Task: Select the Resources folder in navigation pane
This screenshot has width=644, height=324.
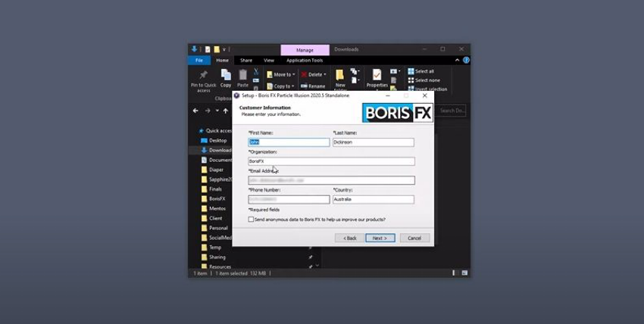Action: pos(215,266)
